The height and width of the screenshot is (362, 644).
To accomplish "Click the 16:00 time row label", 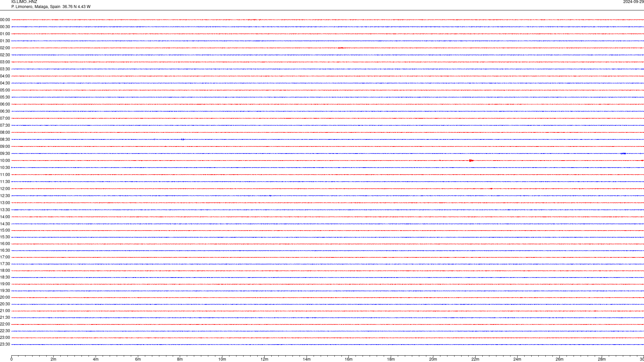I will tap(5, 244).
